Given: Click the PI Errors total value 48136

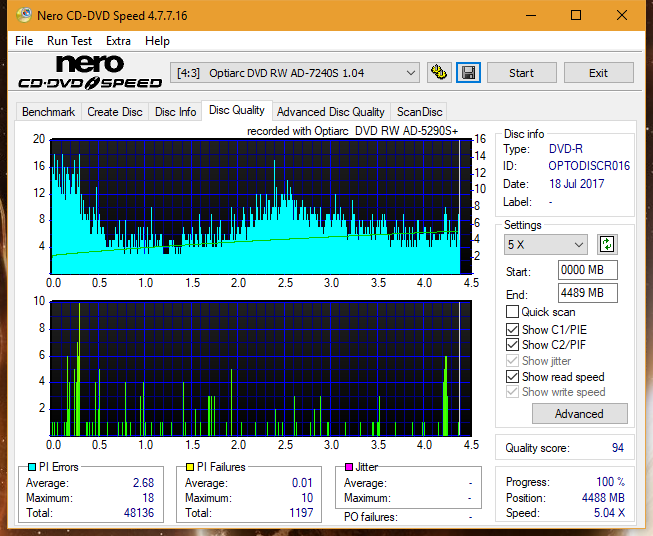Looking at the screenshot, I should click(139, 513).
